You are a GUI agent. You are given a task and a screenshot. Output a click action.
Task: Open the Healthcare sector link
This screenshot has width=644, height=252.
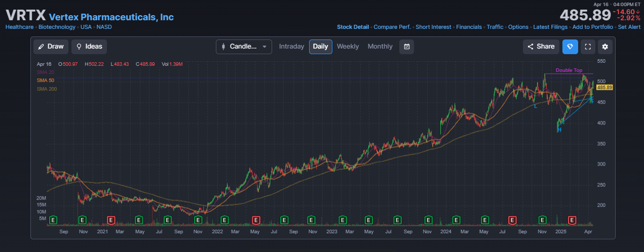pyautogui.click(x=19, y=27)
